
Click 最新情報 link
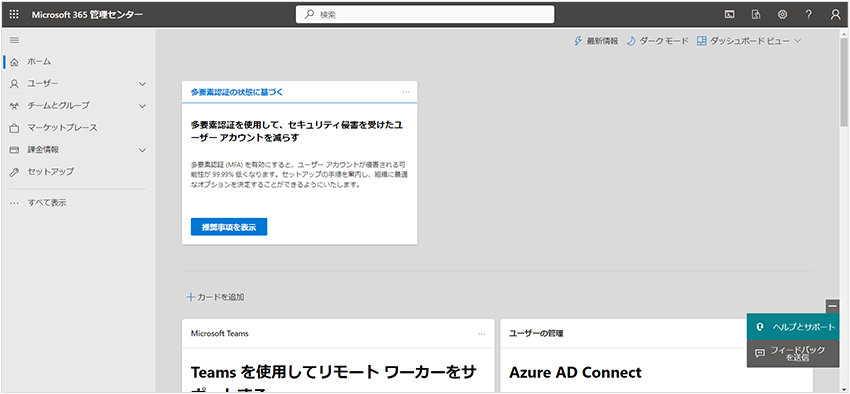[602, 41]
